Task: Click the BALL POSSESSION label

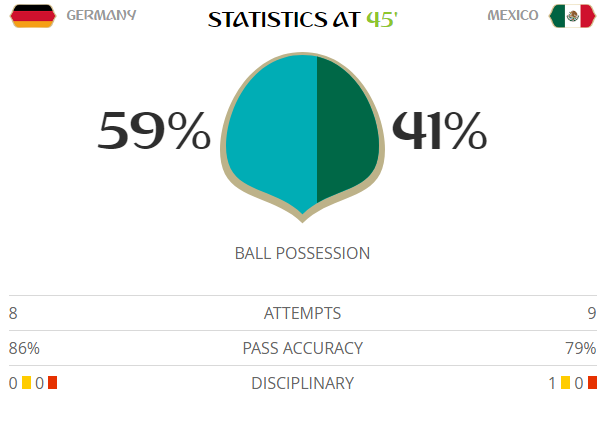Action: pos(302,253)
